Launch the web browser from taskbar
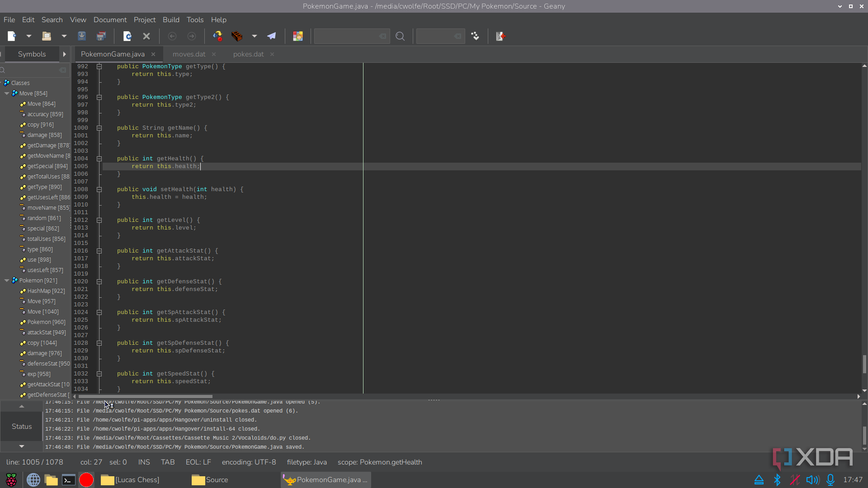 [33, 480]
